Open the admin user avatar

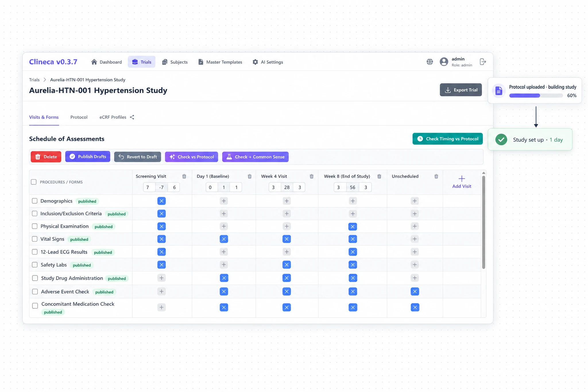click(444, 62)
